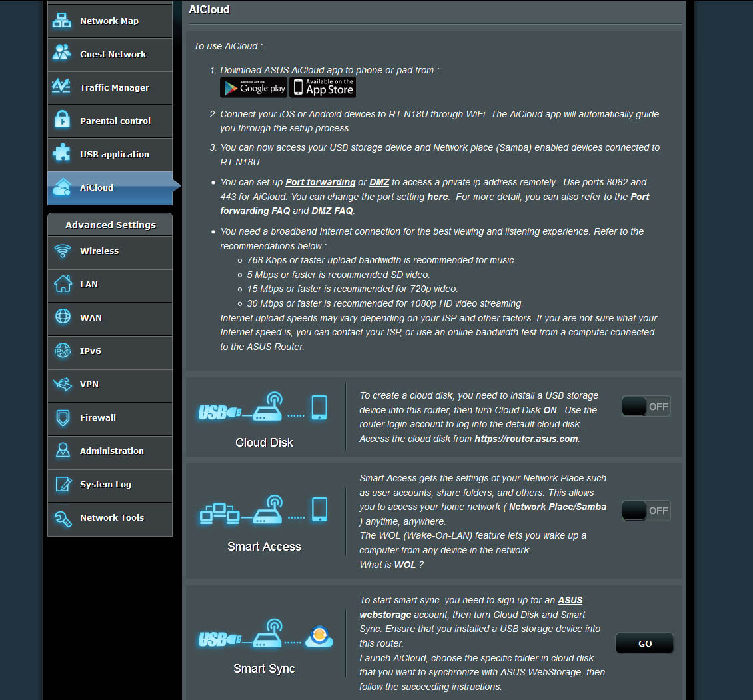Click the Cloud Disk USB router illustration

263,407
